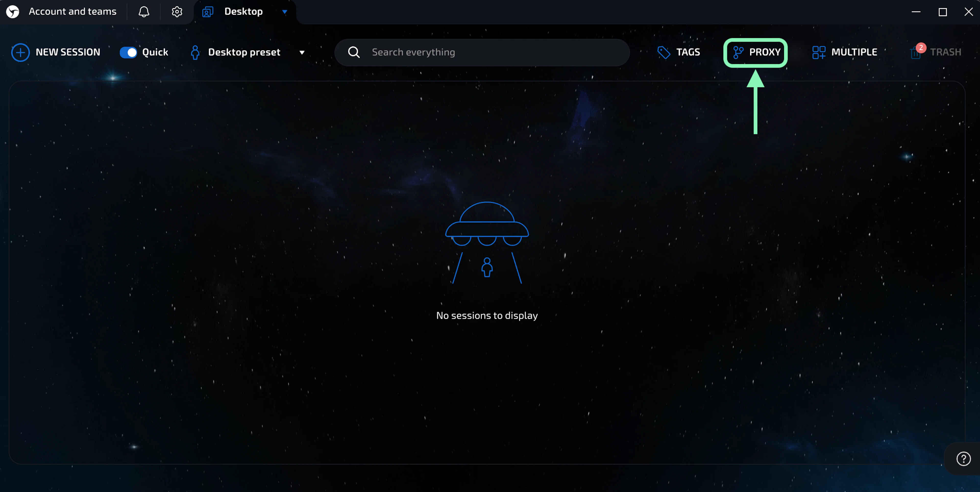980x492 pixels.
Task: Click the Proxy branch icon
Action: point(738,53)
